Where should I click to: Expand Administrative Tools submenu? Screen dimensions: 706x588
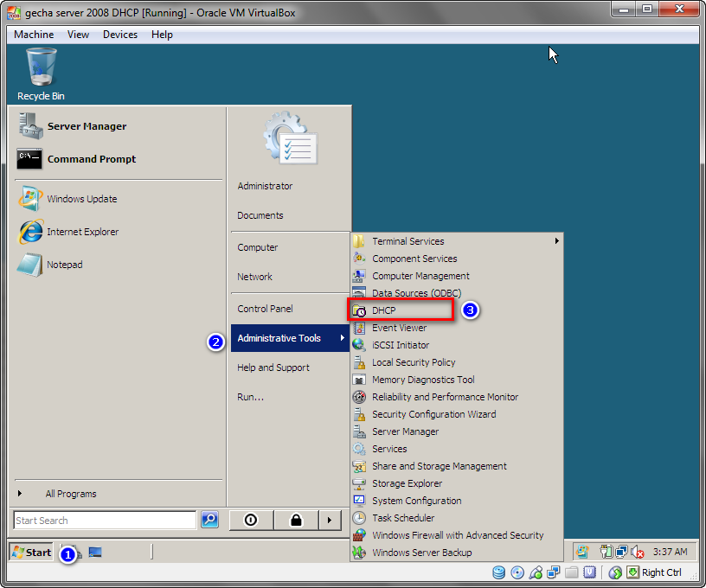tap(290, 338)
